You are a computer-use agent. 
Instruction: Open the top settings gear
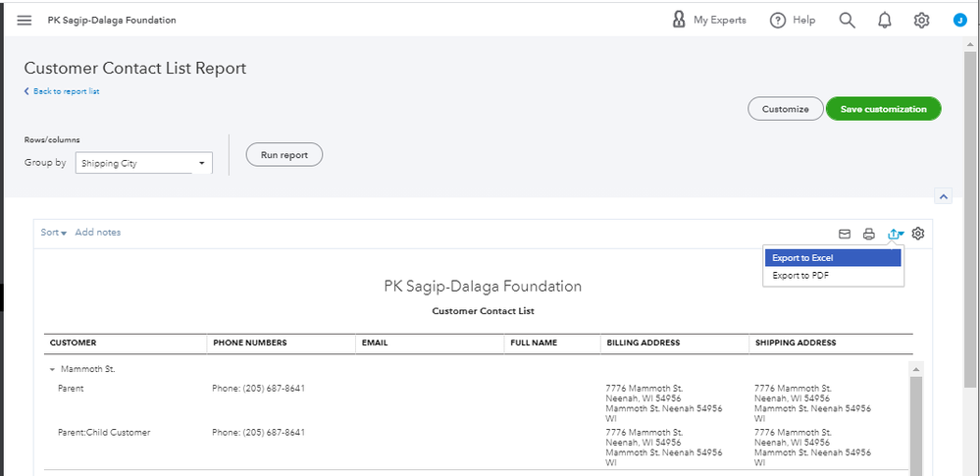pyautogui.click(x=921, y=21)
